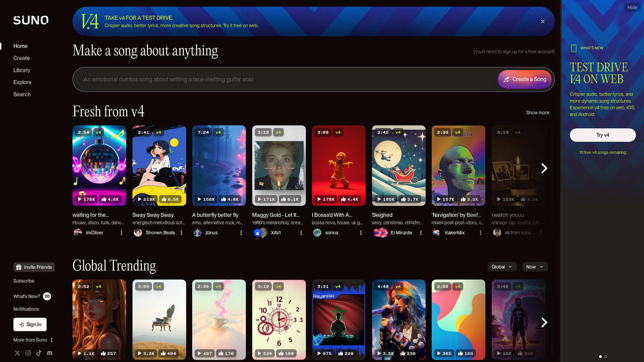This screenshot has width=644, height=362.
Task: Open the trending floating chair song 3:59
Action: coord(159,320)
